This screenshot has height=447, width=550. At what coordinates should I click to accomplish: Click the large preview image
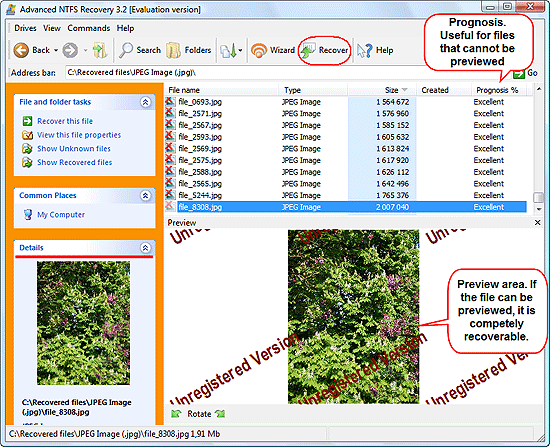pos(354,317)
